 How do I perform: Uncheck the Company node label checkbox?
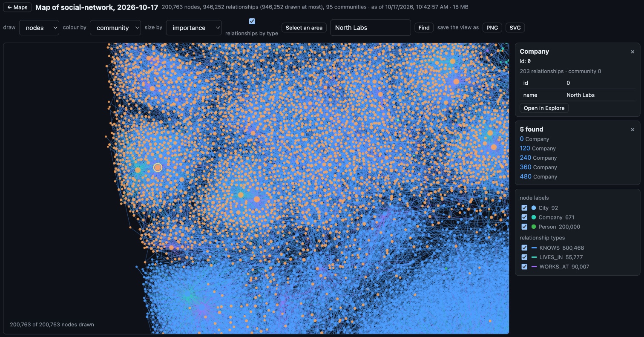pyautogui.click(x=524, y=217)
